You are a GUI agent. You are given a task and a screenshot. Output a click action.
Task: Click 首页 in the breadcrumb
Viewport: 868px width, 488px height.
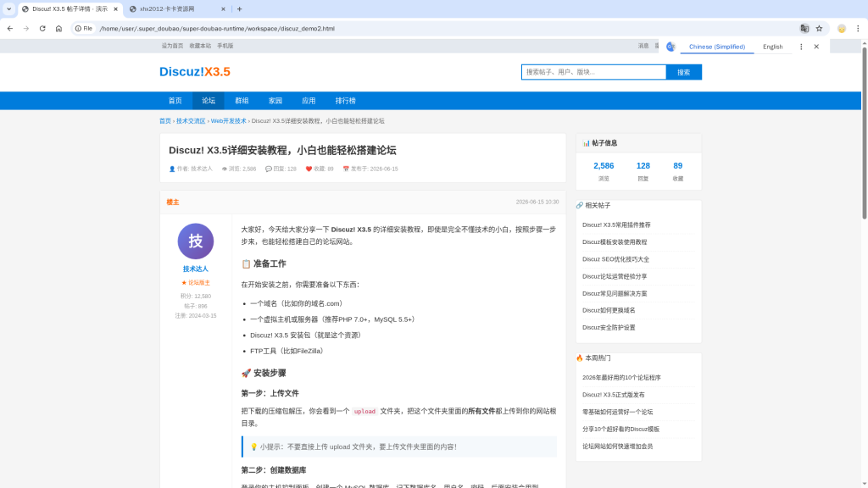point(165,121)
